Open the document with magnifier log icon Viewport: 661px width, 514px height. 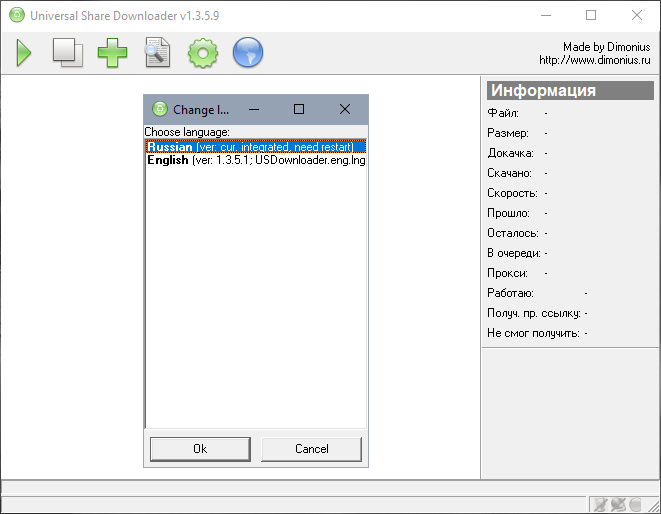(158, 53)
